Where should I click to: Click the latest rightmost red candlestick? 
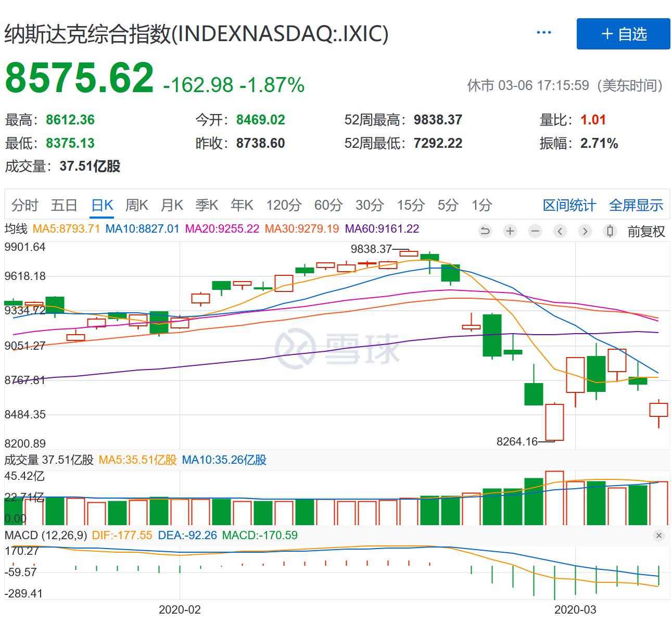(658, 410)
